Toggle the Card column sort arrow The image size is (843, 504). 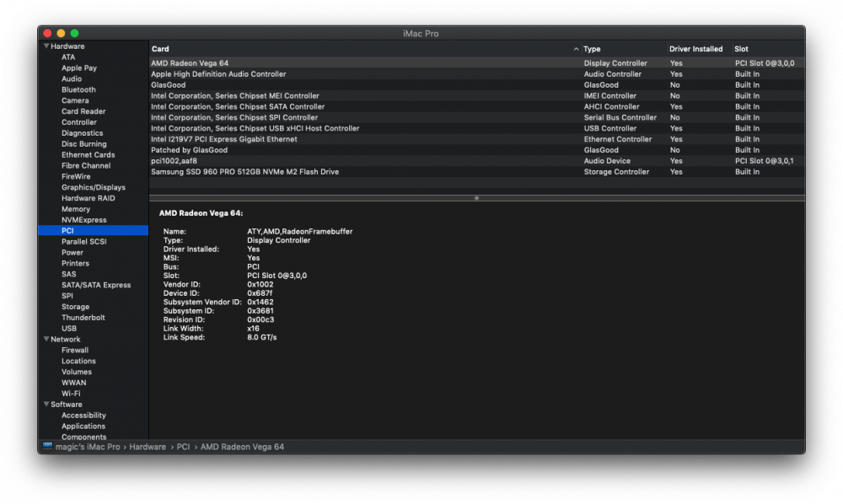576,49
